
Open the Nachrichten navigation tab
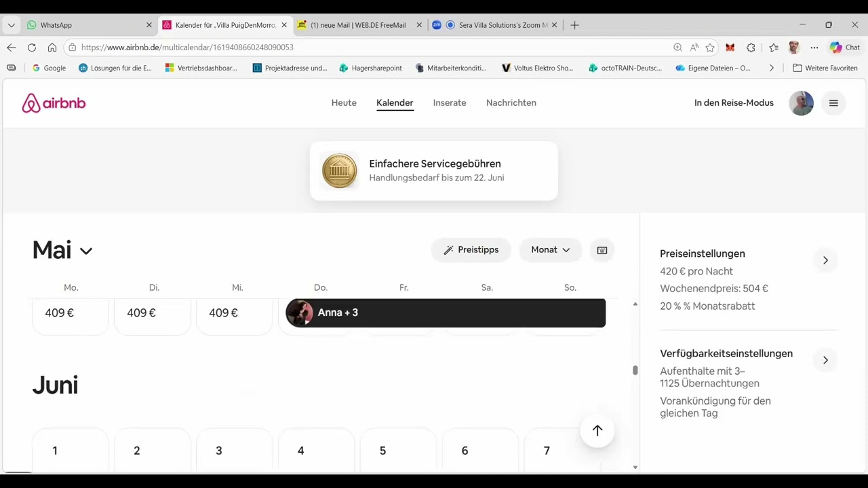click(x=511, y=103)
